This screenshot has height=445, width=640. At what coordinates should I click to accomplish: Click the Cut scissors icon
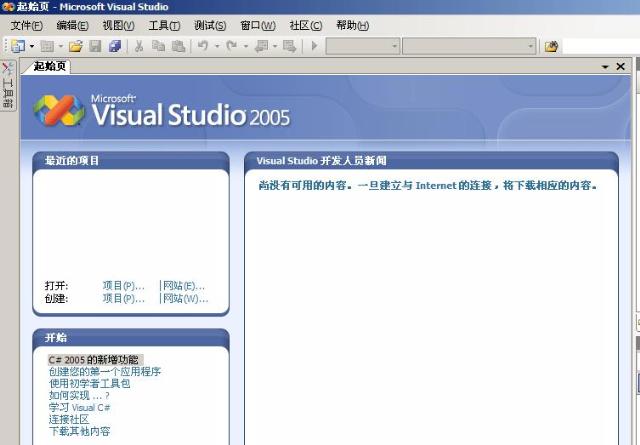click(139, 46)
